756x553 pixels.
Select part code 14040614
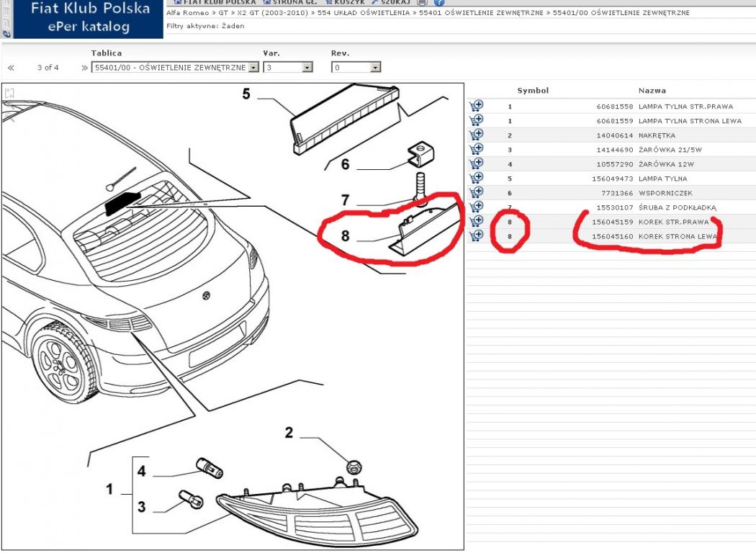click(615, 135)
